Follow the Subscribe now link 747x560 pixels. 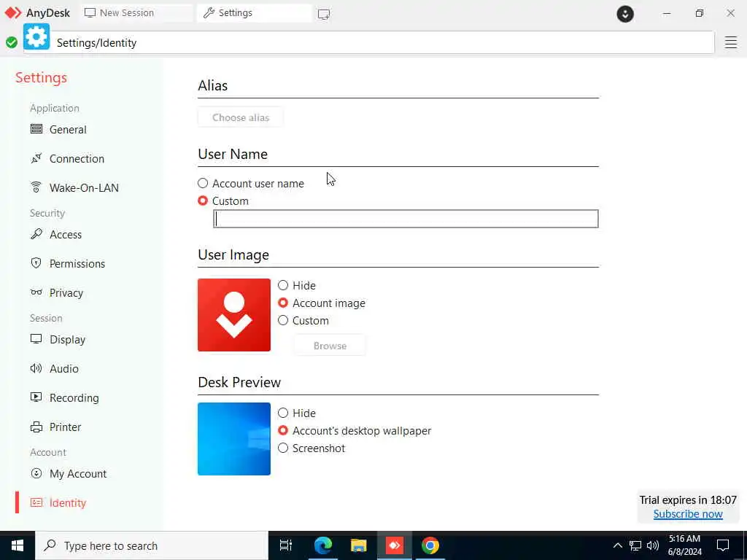pyautogui.click(x=687, y=514)
